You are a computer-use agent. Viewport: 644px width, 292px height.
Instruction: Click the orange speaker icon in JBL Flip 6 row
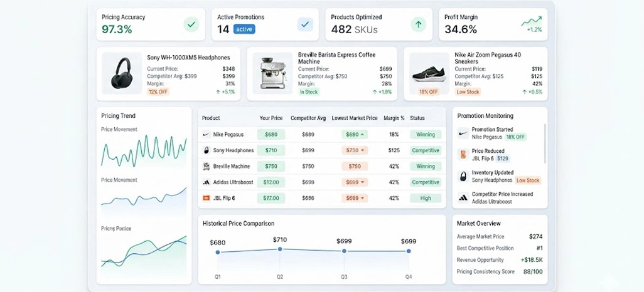(206, 198)
